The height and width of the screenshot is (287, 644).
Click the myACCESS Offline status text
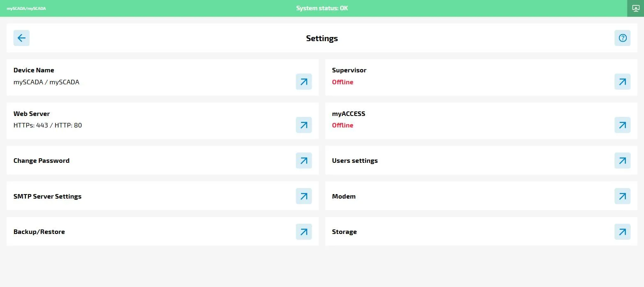click(x=343, y=125)
